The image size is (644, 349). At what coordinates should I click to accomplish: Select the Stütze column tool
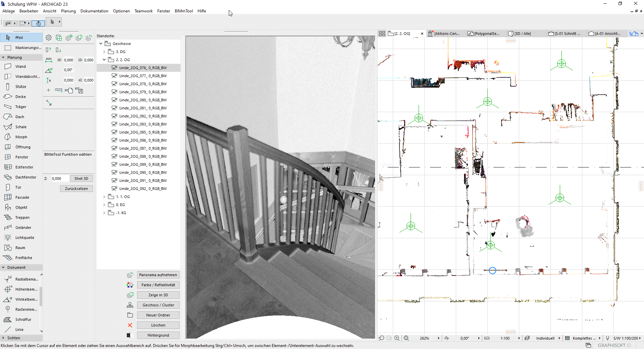(21, 87)
